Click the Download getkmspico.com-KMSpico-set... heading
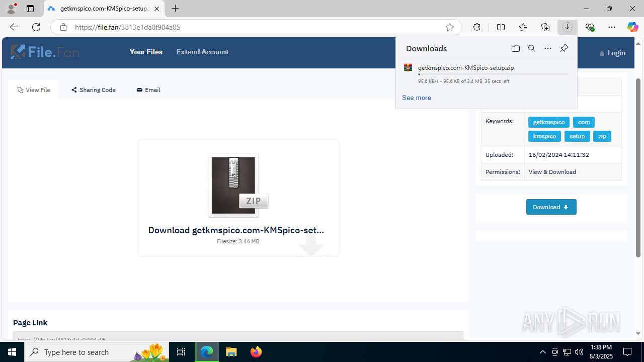644x362 pixels. click(x=236, y=230)
